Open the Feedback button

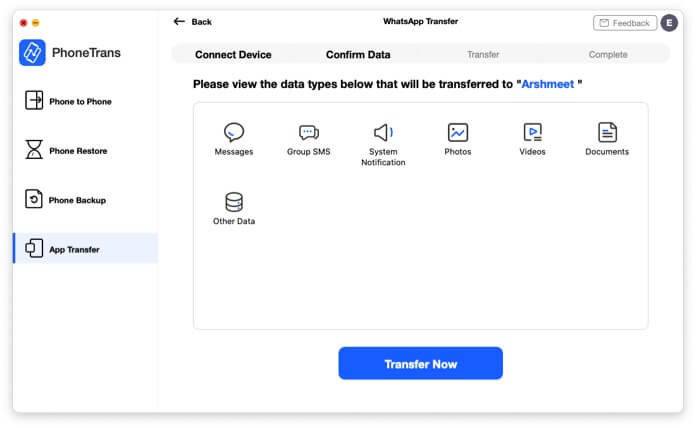click(x=625, y=23)
